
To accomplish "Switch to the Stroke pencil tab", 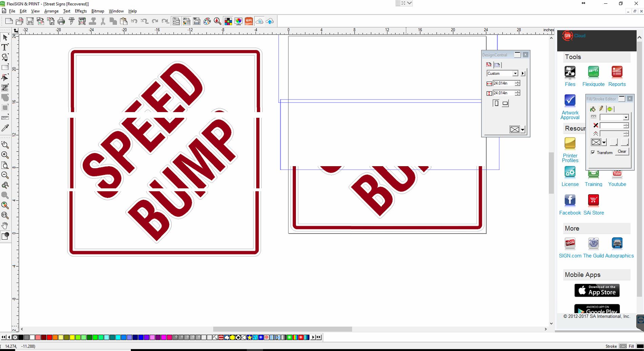I will [601, 109].
